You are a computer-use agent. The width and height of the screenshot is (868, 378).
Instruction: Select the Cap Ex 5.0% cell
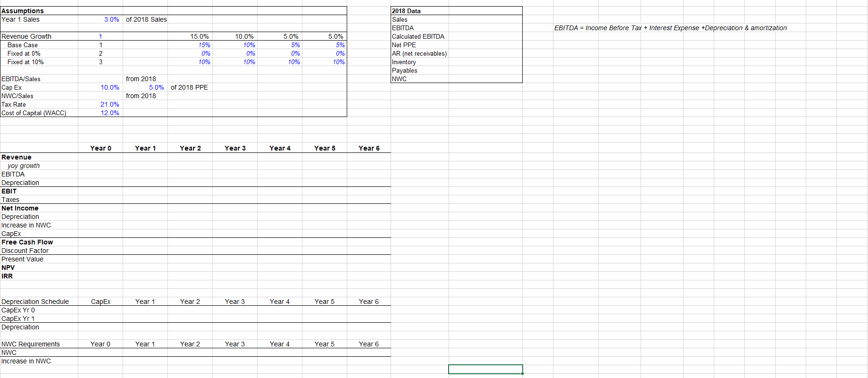point(156,87)
